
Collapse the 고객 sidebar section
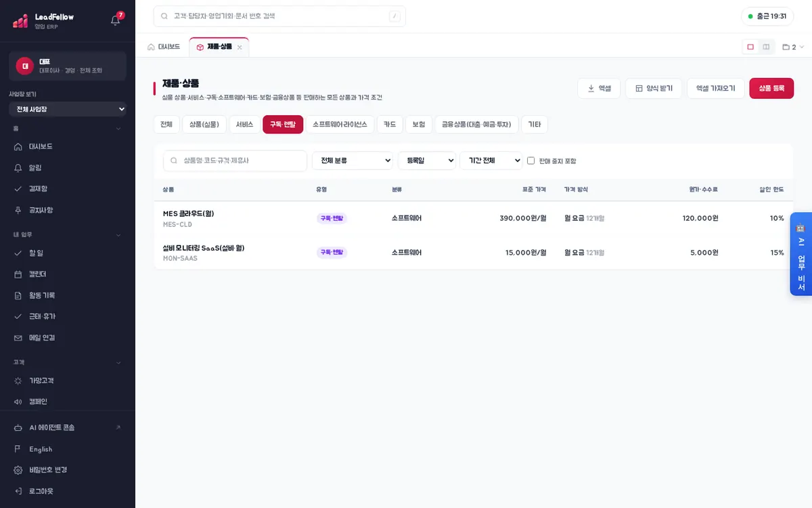point(118,362)
